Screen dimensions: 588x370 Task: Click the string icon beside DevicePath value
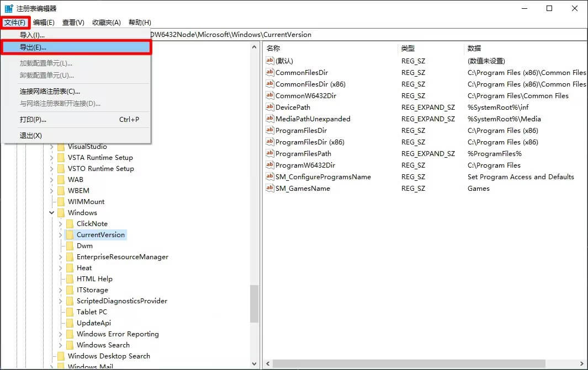270,107
